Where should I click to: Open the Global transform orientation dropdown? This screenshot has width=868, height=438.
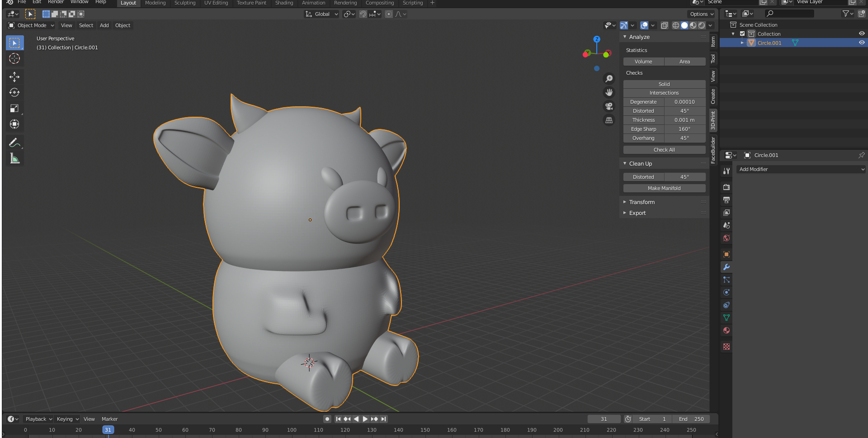point(321,14)
